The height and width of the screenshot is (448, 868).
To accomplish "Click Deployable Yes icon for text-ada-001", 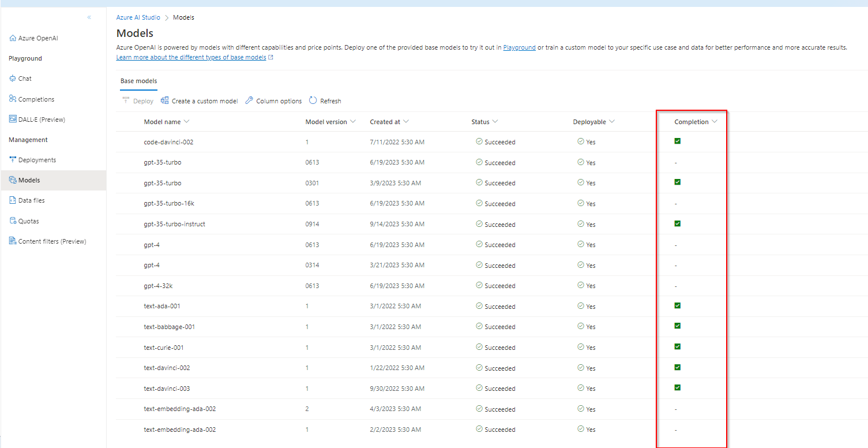I will pos(581,305).
